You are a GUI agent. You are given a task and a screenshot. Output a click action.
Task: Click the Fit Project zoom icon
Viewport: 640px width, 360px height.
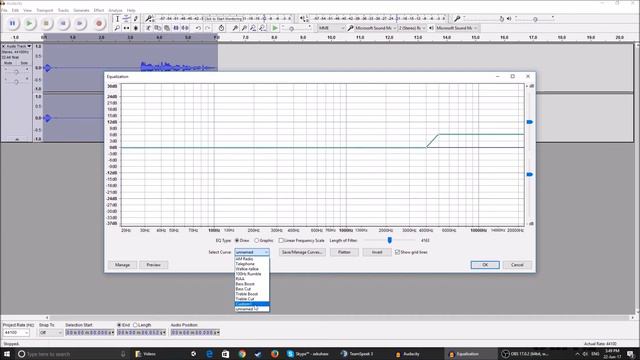pyautogui.click(x=262, y=28)
